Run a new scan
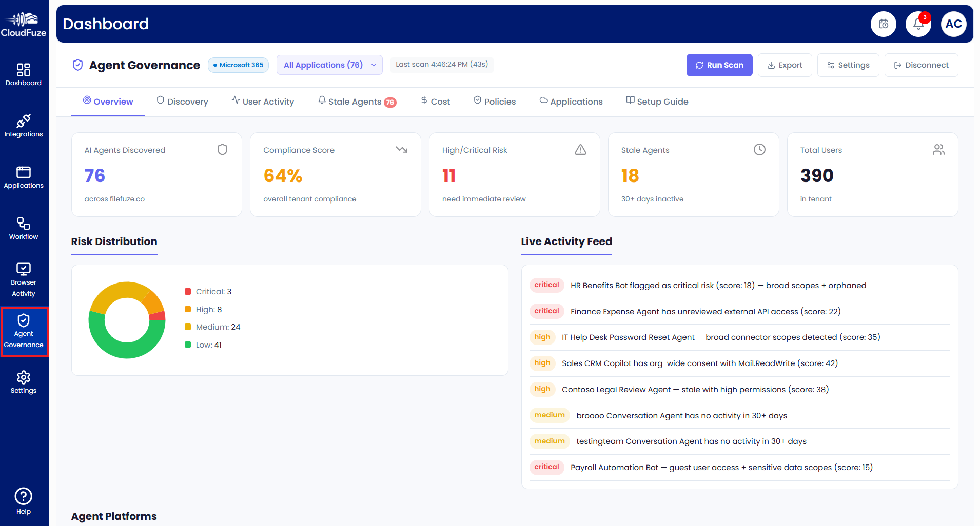The width and height of the screenshot is (980, 526). 719,65
